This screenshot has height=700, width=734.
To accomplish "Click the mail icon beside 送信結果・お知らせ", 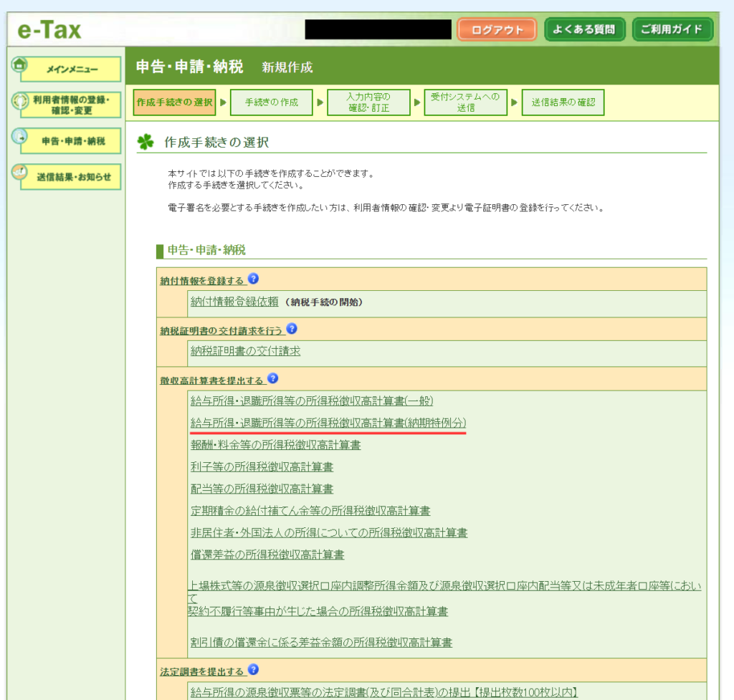I will [19, 172].
